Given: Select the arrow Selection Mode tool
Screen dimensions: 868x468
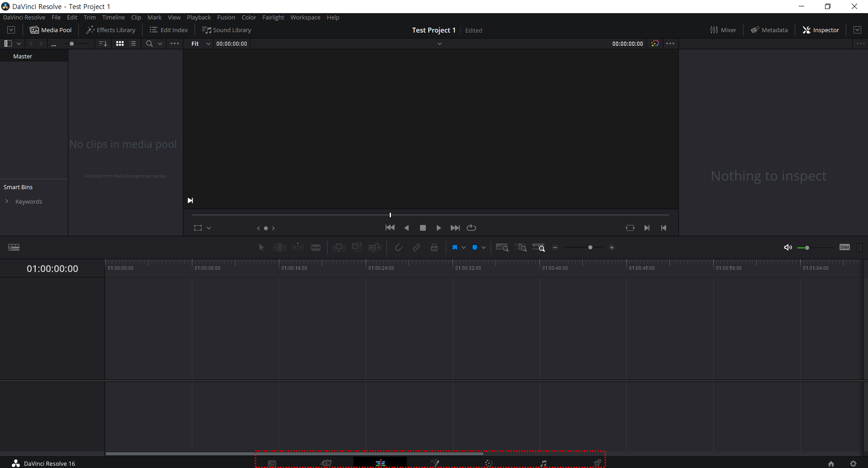Looking at the screenshot, I should click(x=261, y=248).
